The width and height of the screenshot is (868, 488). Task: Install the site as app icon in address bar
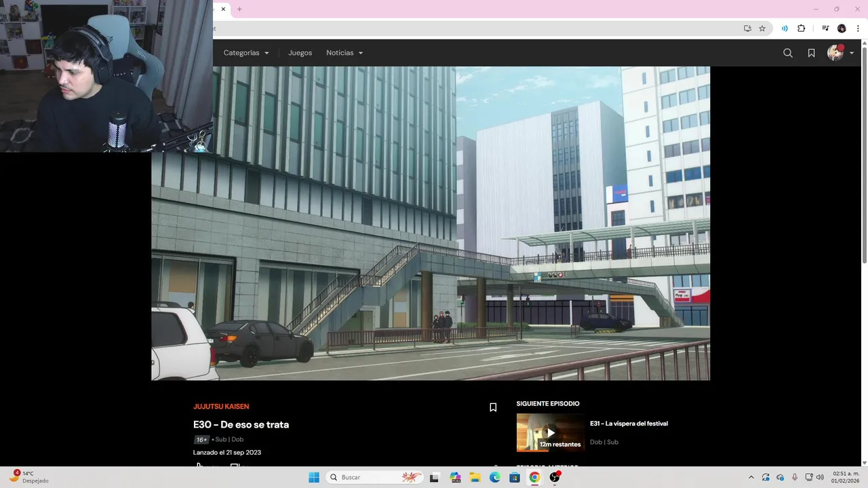click(x=747, y=28)
